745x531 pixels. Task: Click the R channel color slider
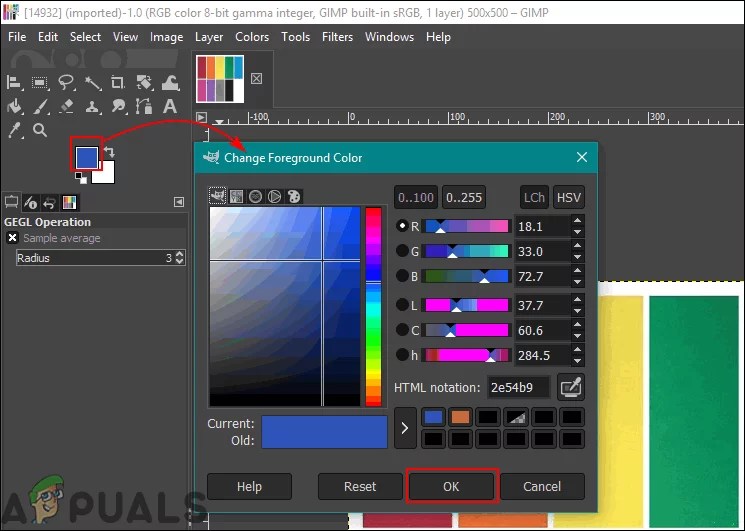[467, 226]
